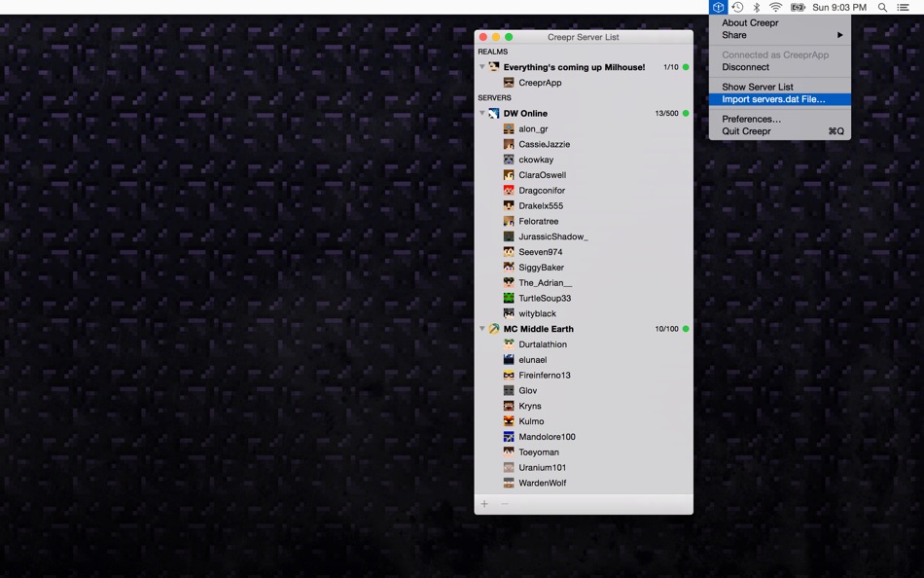The width and height of the screenshot is (924, 578).
Task: Click the + button to add a server
Action: [483, 504]
